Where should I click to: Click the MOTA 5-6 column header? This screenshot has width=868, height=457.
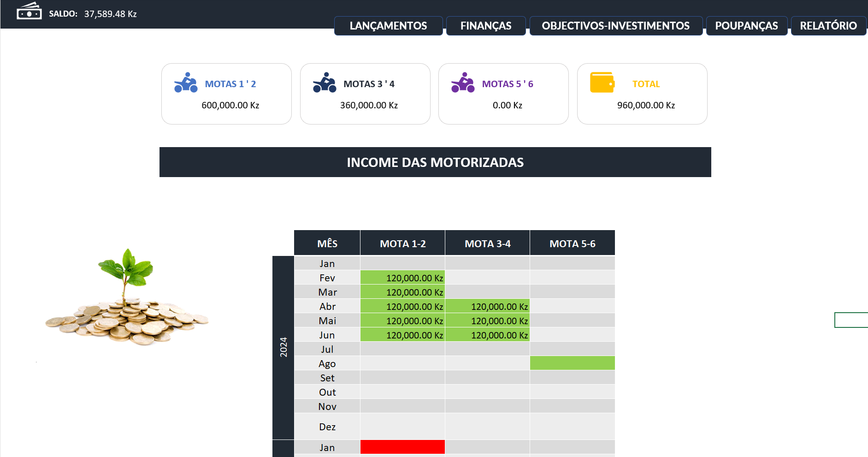[x=572, y=243]
